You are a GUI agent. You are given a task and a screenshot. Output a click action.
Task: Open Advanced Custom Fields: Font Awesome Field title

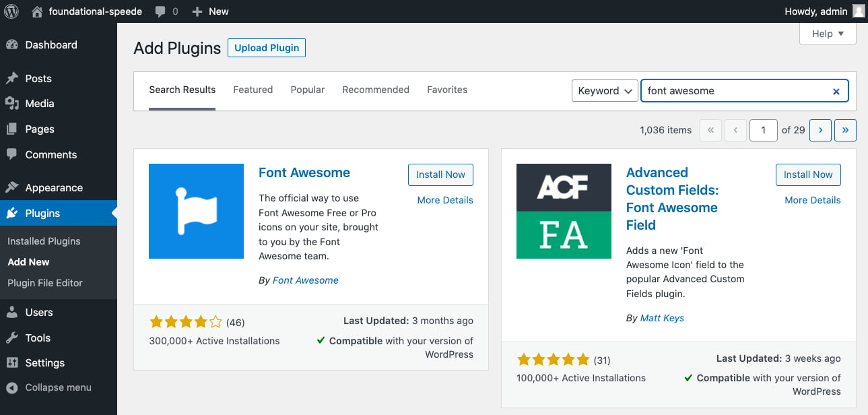pos(672,199)
